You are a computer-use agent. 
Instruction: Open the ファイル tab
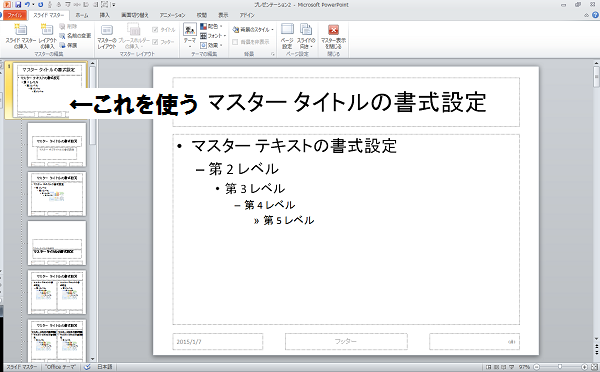click(15, 15)
